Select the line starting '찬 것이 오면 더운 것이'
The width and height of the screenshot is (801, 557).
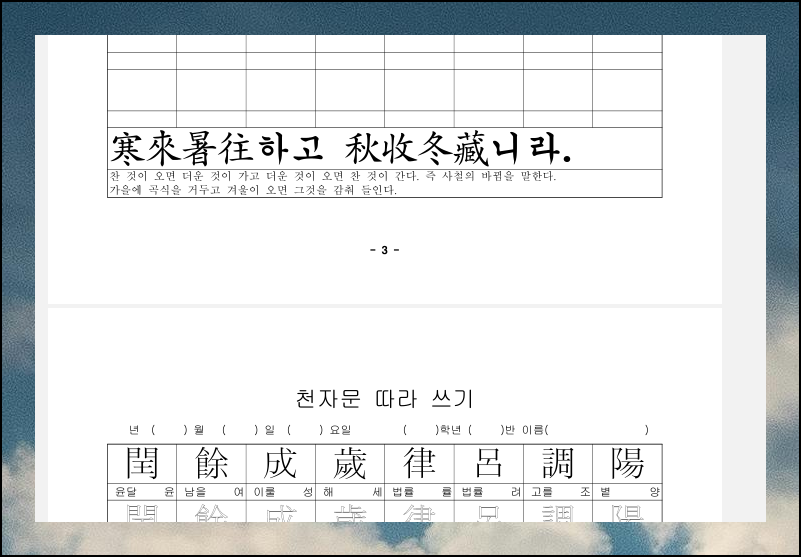[x=333, y=177]
